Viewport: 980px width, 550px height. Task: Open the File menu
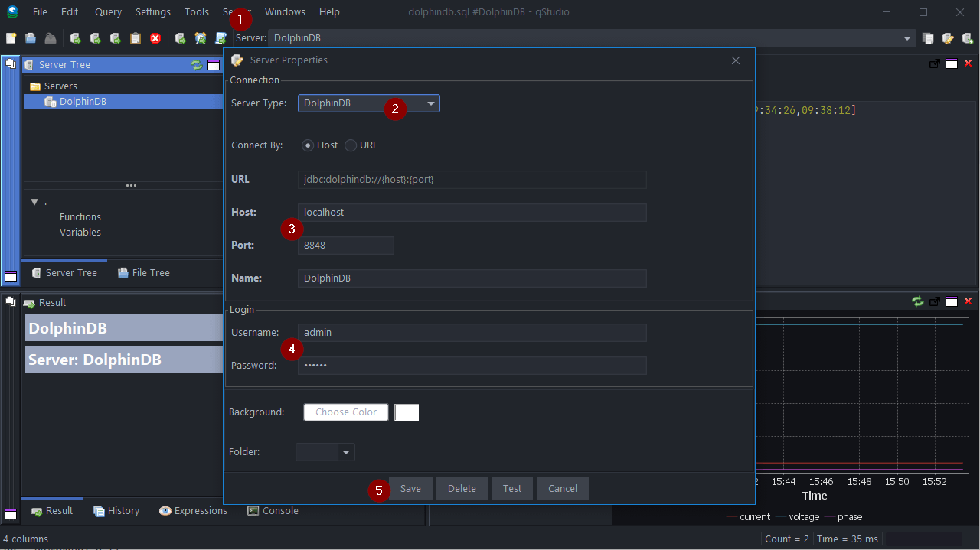click(x=40, y=12)
